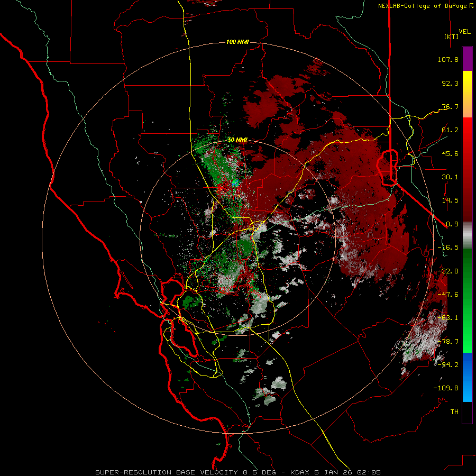Click the NEXLAB-College of DuPage title text
Screen dimensions: 476x476
point(422,6)
